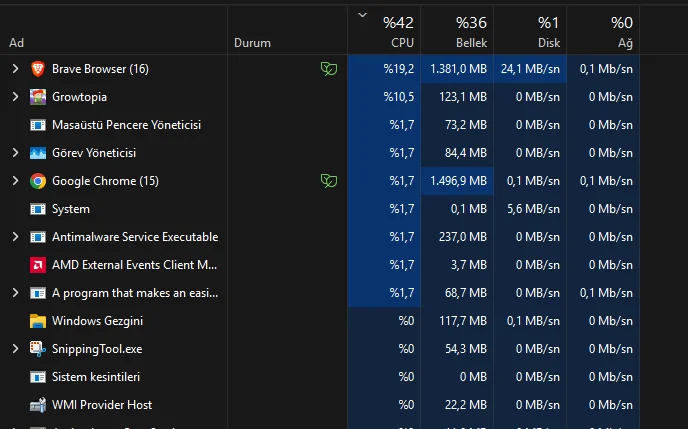Click the Ad column header
Image resolution: width=688 pixels, height=429 pixels.
click(17, 43)
